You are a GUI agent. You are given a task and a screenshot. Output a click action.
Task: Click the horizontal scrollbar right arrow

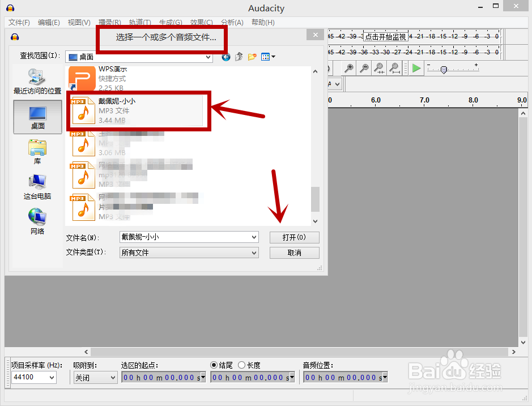(x=514, y=352)
